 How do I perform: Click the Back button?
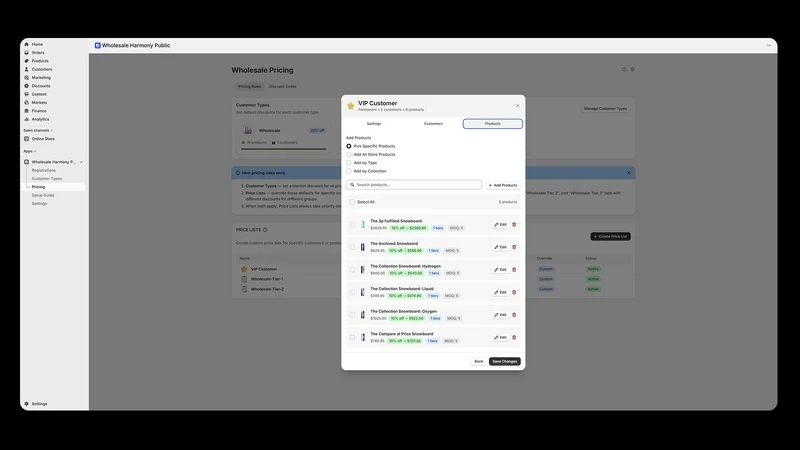pos(479,361)
